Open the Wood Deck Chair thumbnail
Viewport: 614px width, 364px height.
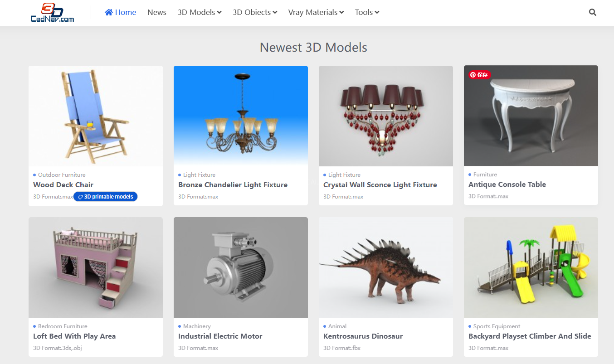tap(96, 116)
